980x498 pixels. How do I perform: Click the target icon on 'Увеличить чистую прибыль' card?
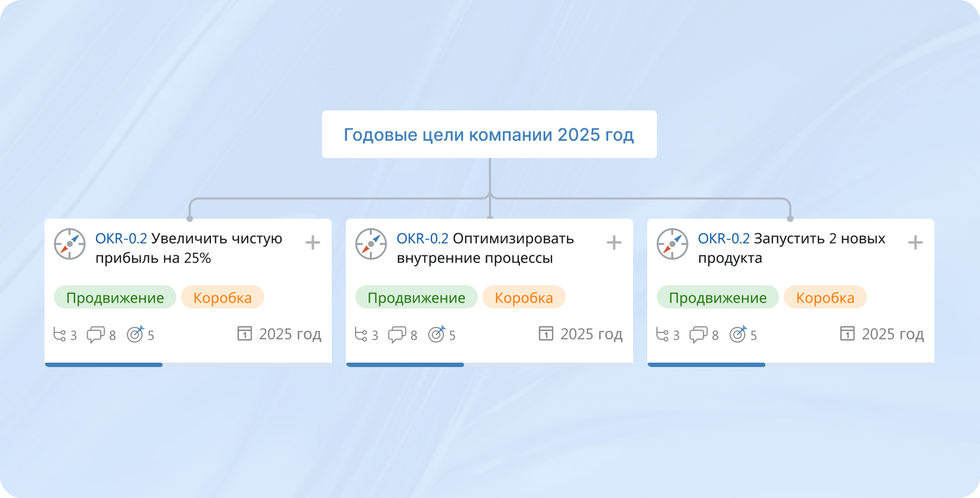click(135, 334)
